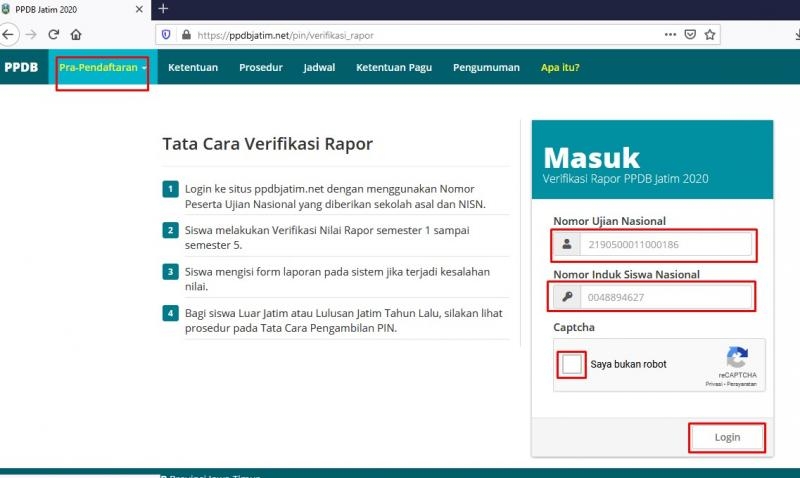The height and width of the screenshot is (478, 800).
Task: Open the page actions three-dot menu
Action: 670,35
